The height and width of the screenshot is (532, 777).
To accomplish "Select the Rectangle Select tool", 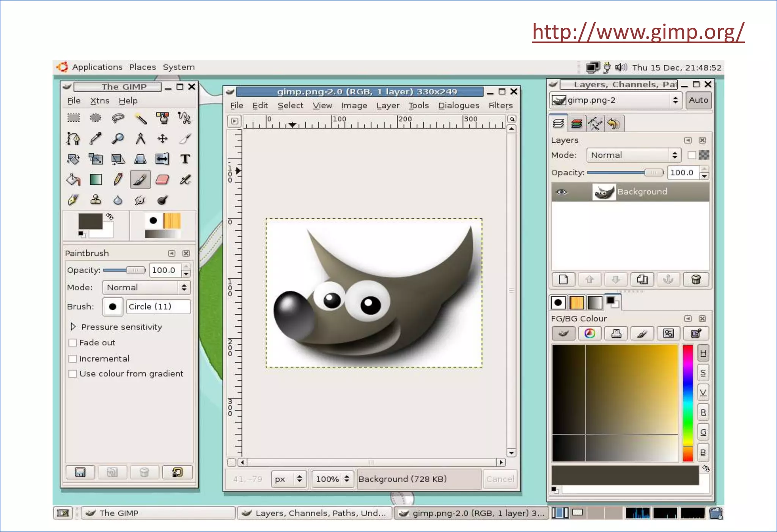I will (73, 118).
